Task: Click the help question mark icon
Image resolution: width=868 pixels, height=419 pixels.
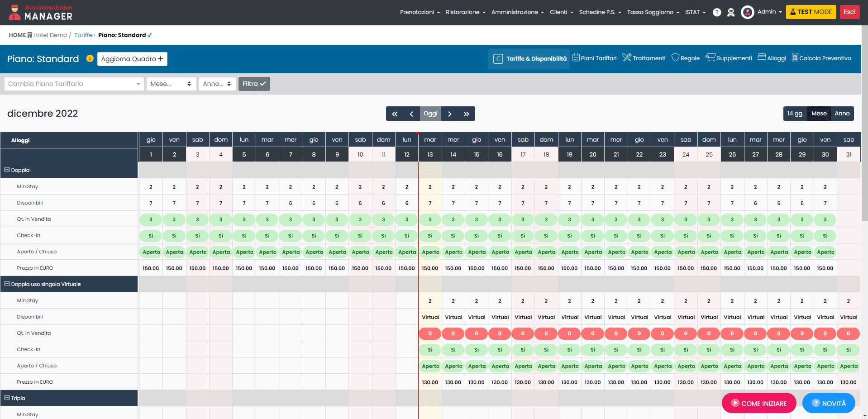Action: [x=717, y=12]
